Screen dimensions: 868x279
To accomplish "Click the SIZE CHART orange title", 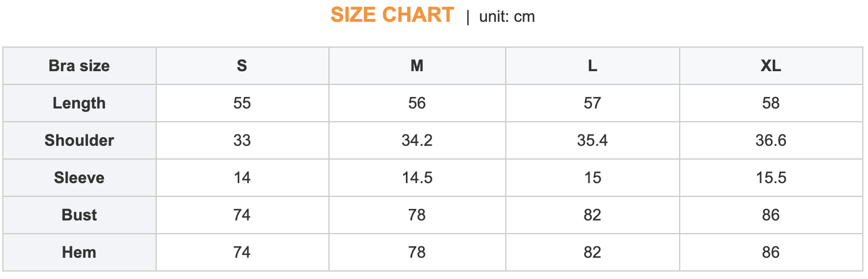I will [x=392, y=15].
